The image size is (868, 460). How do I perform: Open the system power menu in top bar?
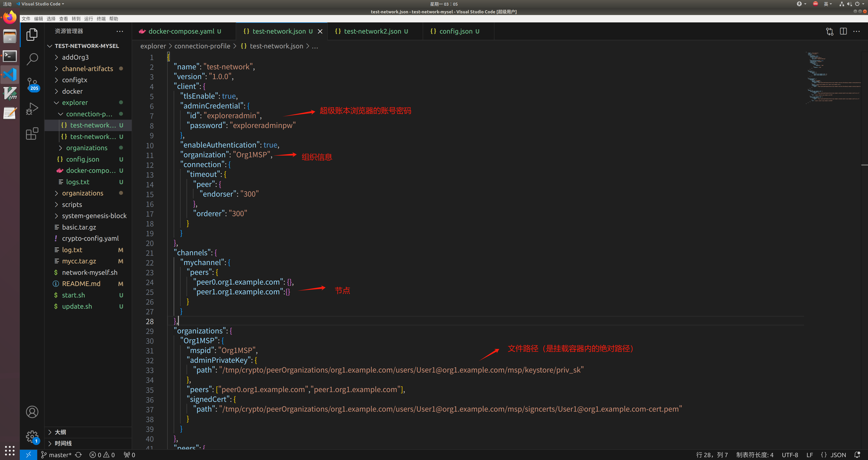coord(859,4)
